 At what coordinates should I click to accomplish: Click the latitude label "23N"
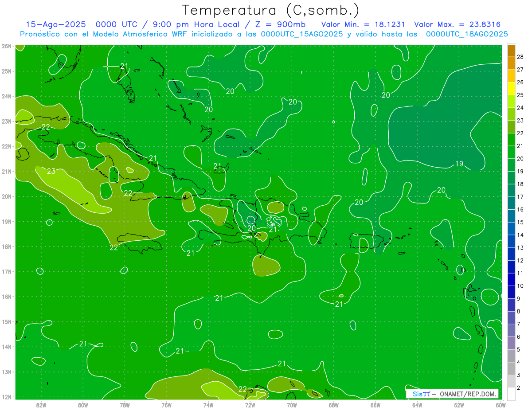[x=6, y=121]
